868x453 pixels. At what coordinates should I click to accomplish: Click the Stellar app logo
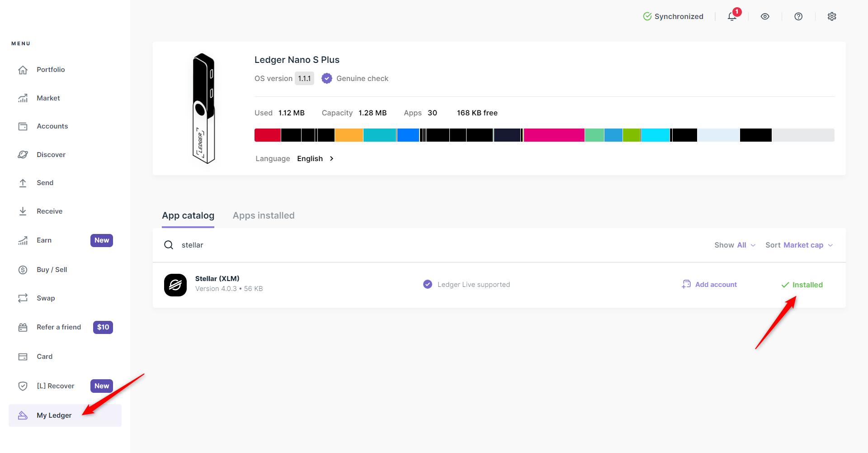[175, 285]
